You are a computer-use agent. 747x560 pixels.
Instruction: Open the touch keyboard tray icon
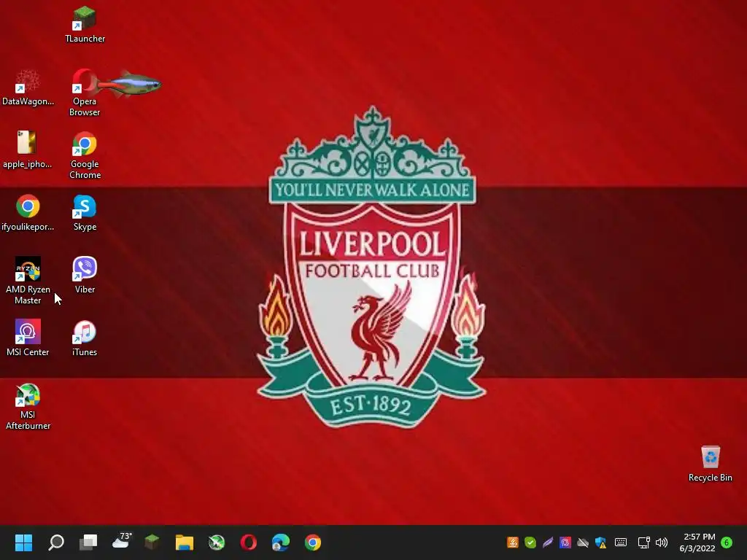click(620, 542)
